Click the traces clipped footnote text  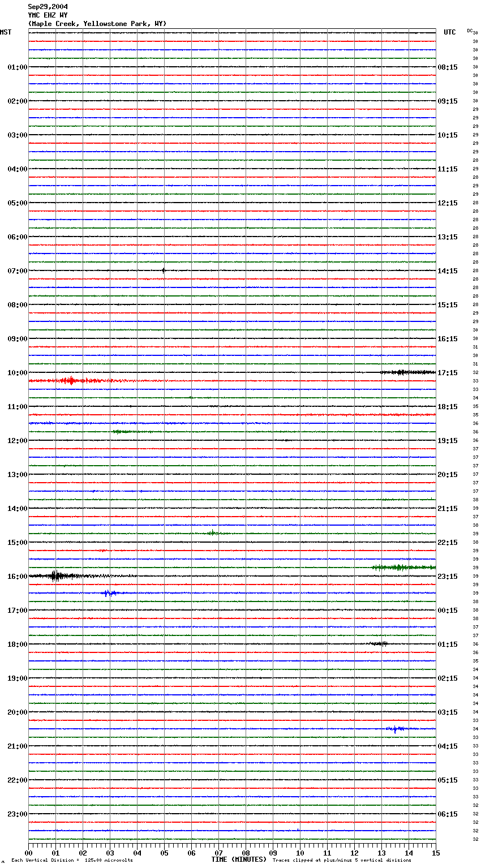coord(342,860)
